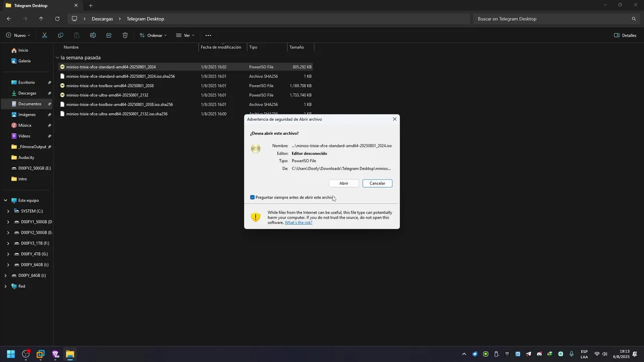Open the Windows Start menu
The height and width of the screenshot is (362, 644).
(x=11, y=354)
